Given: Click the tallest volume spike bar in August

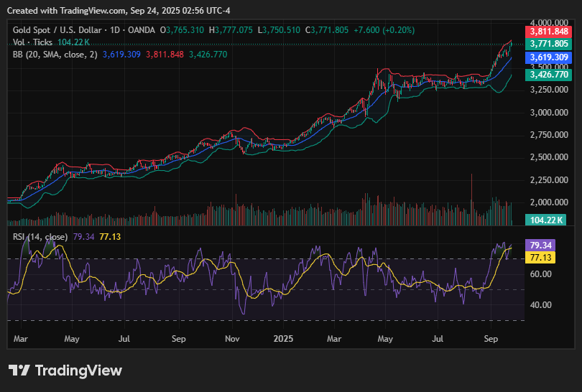Looking at the screenshot, I should click(x=472, y=200).
